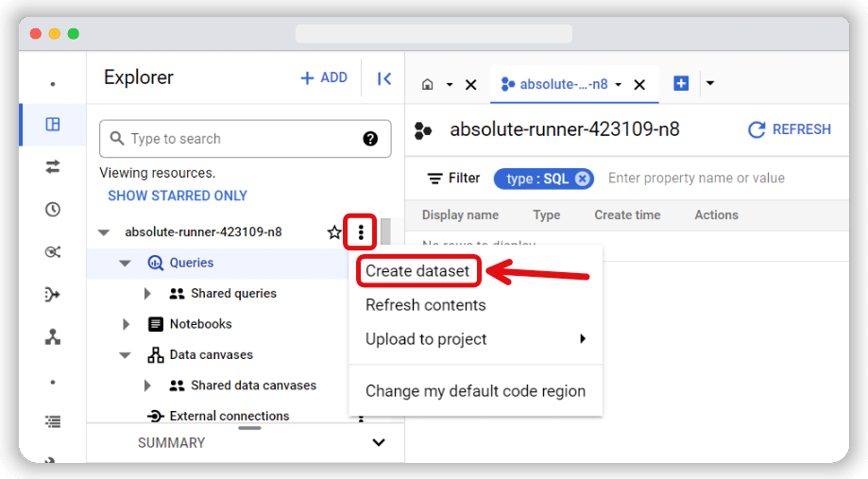Create a new tab with blue plus icon
The height and width of the screenshot is (479, 868).
681,84
